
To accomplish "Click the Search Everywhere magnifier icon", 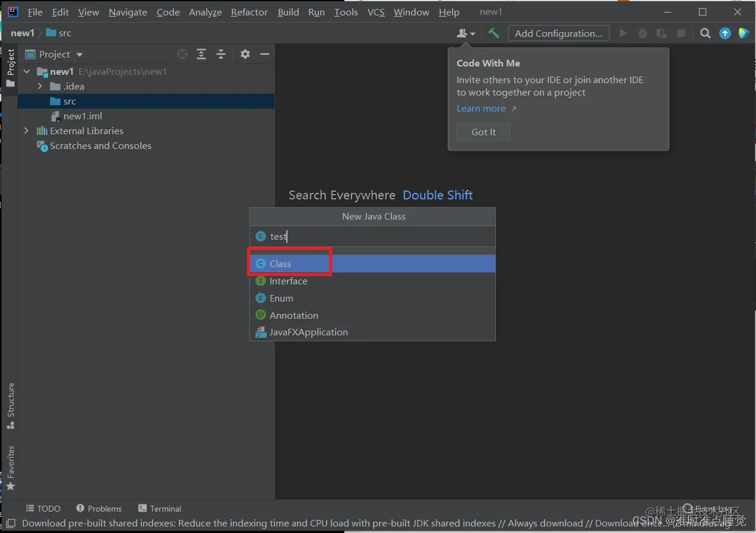I will 705,33.
